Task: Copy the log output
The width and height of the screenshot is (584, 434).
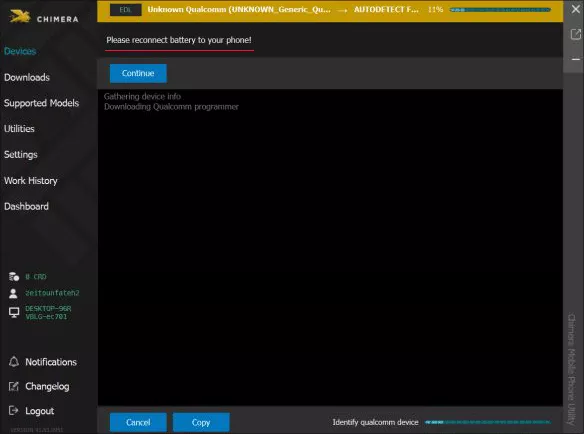Action: click(x=201, y=422)
